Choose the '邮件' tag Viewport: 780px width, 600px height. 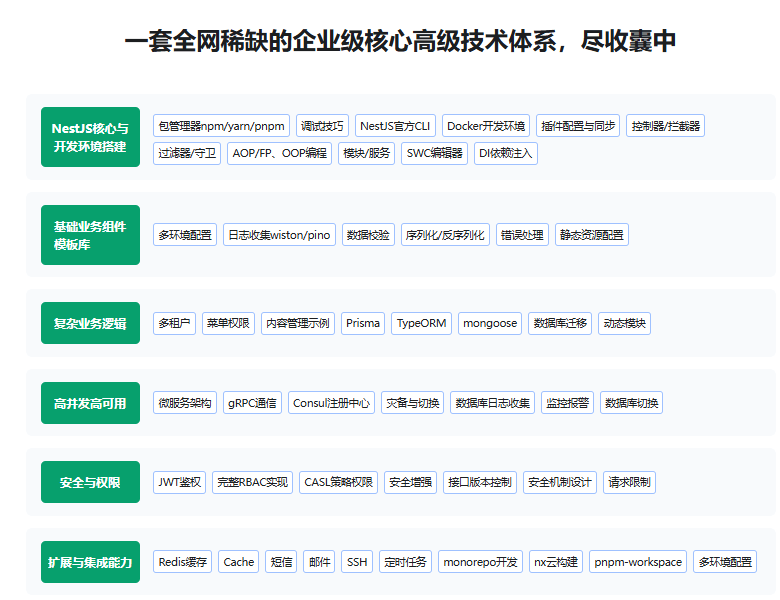point(319,562)
